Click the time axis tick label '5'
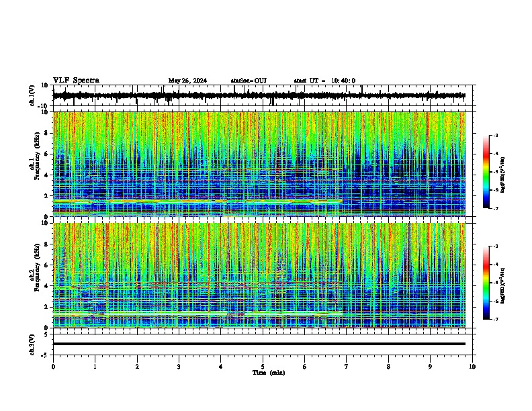This screenshot has height=411, width=532. pyautogui.click(x=263, y=367)
